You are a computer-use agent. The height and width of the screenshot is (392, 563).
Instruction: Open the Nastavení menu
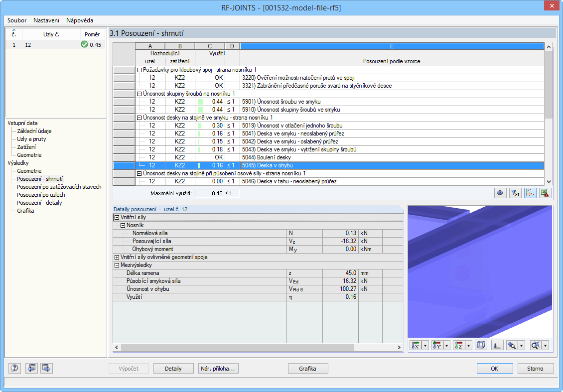pos(46,20)
